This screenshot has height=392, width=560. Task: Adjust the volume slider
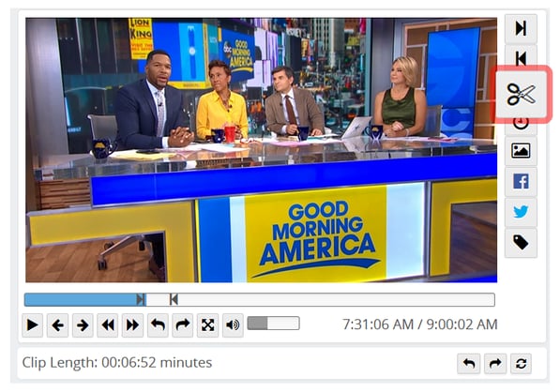point(274,324)
